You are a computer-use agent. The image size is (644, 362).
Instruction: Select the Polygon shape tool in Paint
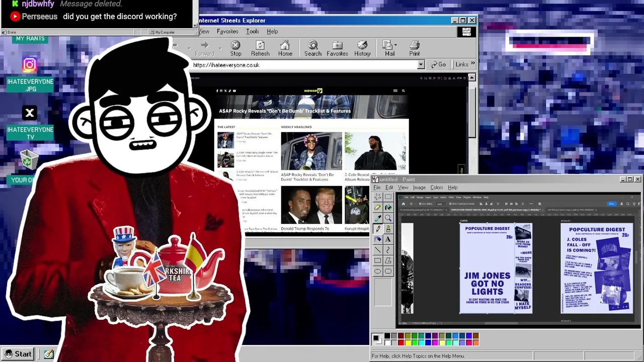(x=388, y=260)
